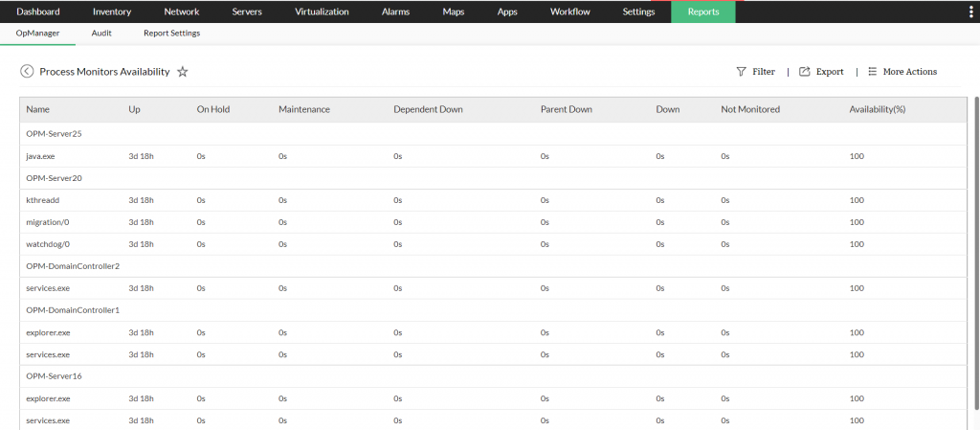Screen dimensions: 980x430
Task: Click the back arrow circle icon
Action: pyautogui.click(x=27, y=72)
